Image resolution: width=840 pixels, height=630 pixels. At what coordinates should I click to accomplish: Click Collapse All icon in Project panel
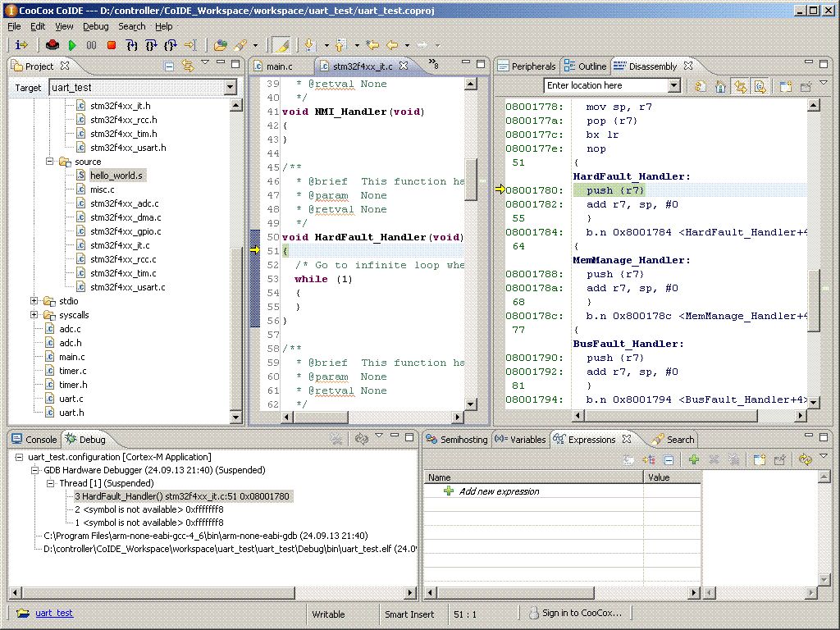(x=169, y=66)
